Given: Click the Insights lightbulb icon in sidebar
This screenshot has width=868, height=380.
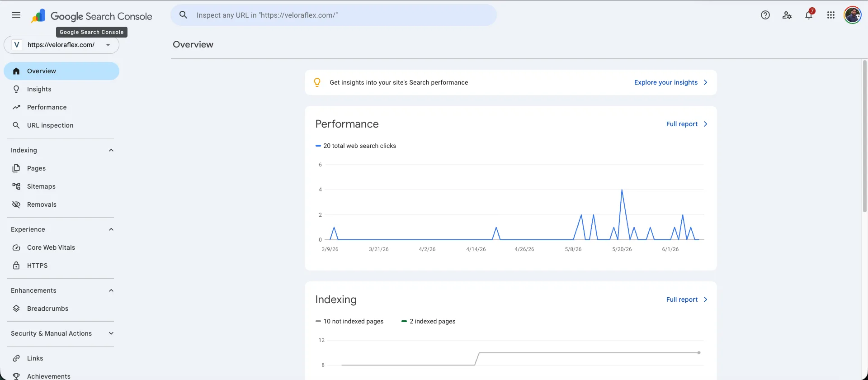Looking at the screenshot, I should pos(16,89).
